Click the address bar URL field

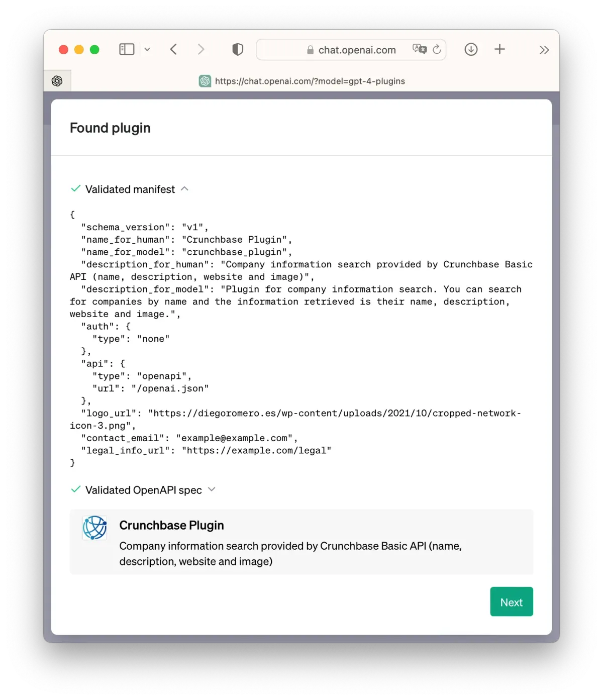pos(357,50)
